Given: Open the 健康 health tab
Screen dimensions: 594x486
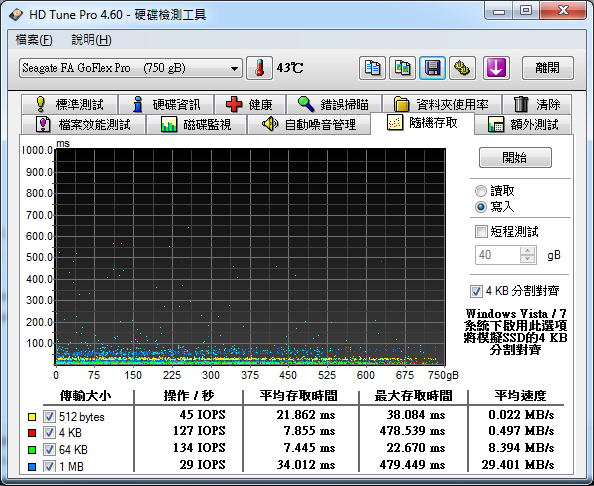Looking at the screenshot, I should [250, 104].
